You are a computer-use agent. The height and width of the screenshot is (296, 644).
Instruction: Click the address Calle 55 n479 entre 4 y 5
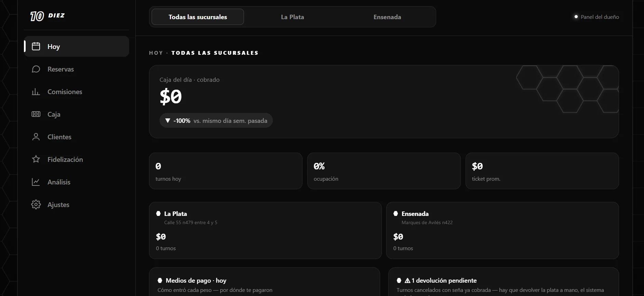click(x=191, y=222)
